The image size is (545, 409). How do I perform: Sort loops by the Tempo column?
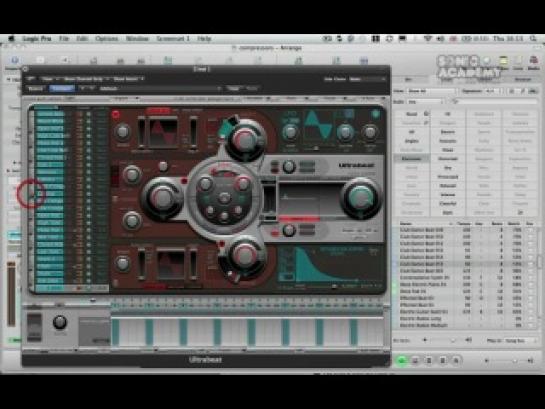(464, 223)
